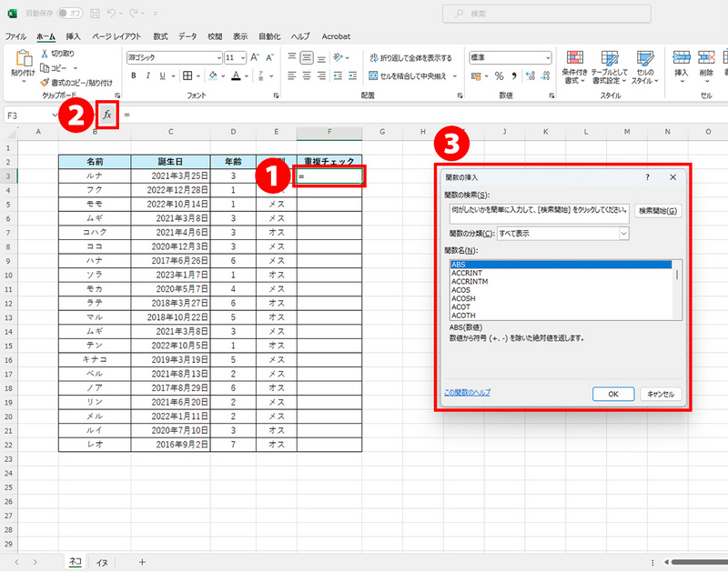Viewport: 728px width, 572px height.
Task: Toggle the middle align button
Action: tap(307, 57)
